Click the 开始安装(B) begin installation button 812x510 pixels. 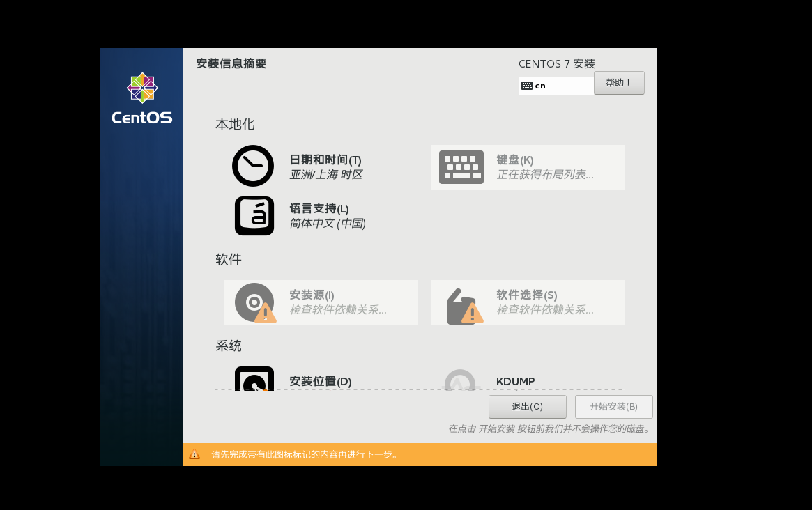coord(613,407)
